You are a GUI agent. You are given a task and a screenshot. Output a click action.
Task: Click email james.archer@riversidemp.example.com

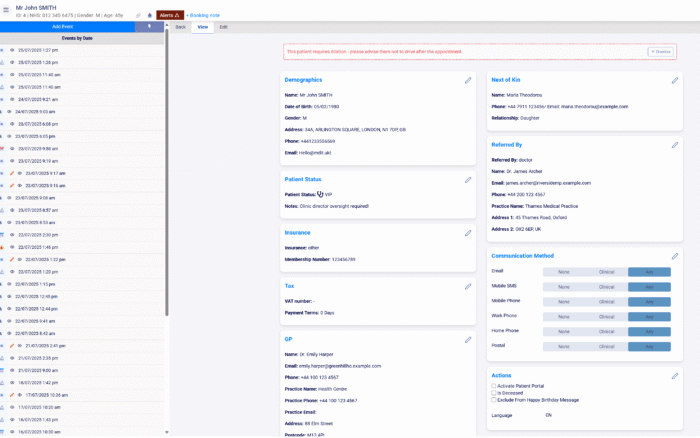pos(548,183)
